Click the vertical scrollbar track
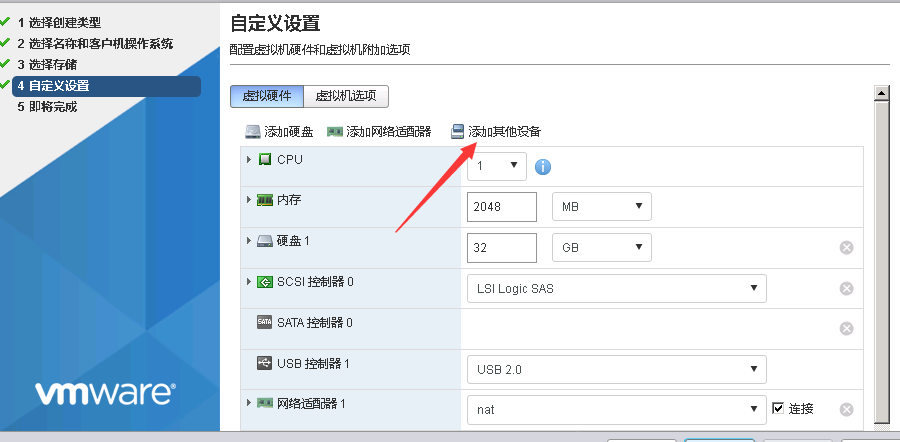Image resolution: width=900 pixels, height=442 pixels. (x=881, y=262)
